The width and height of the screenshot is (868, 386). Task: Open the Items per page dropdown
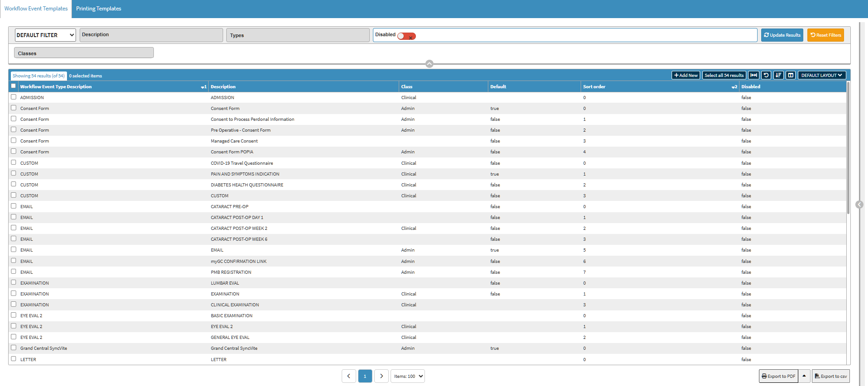click(408, 376)
